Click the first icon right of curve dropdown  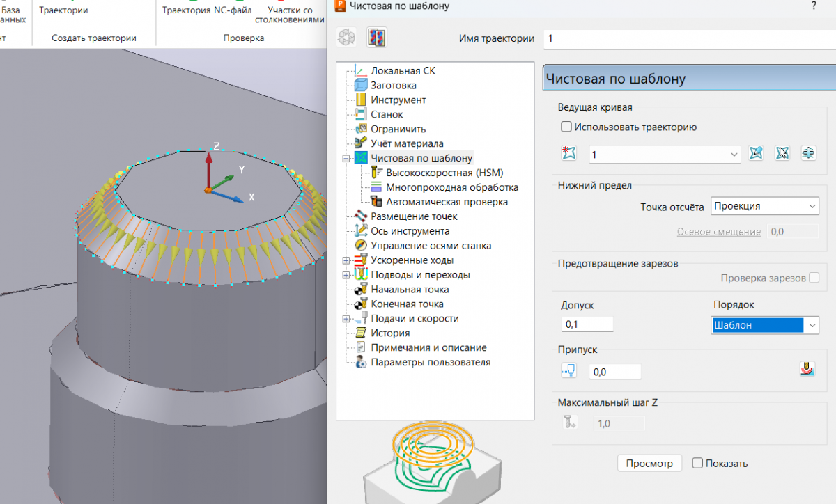(x=756, y=154)
